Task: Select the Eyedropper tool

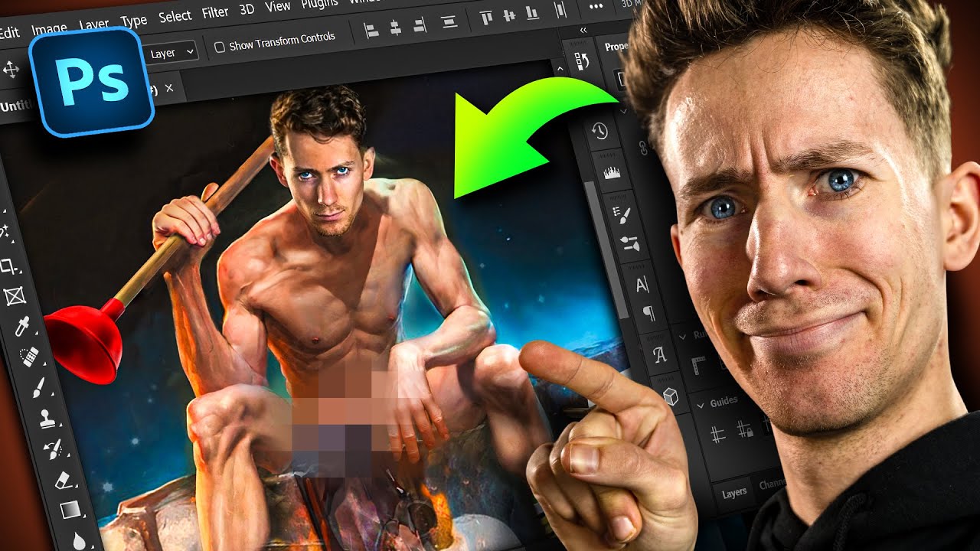Action: click(x=21, y=327)
